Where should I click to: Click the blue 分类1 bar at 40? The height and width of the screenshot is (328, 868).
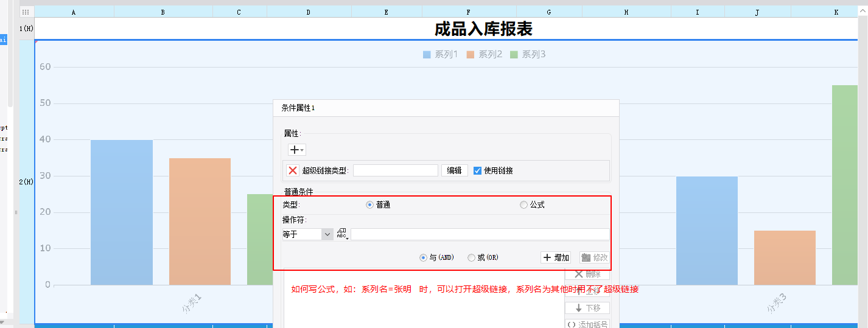[122, 212]
